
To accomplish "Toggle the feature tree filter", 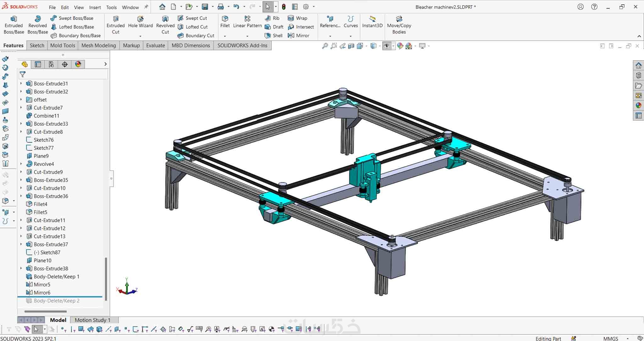I will 23,74.
